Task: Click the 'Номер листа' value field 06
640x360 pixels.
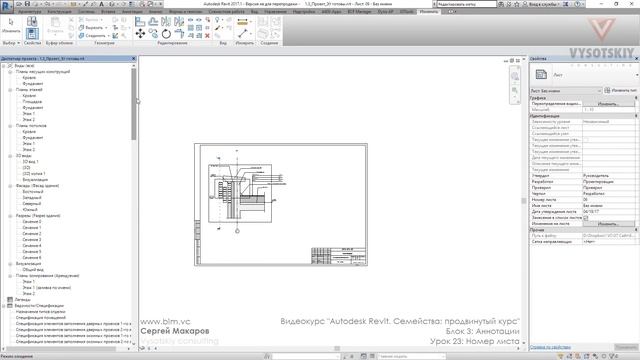Action: click(x=609, y=200)
